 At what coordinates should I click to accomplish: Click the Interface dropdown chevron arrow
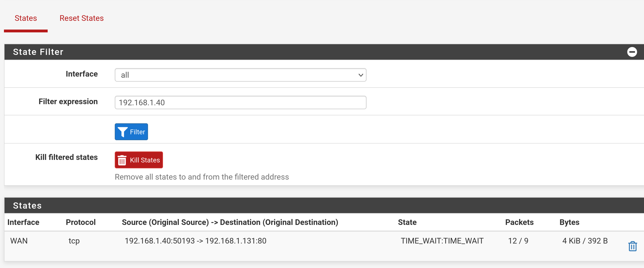pos(360,75)
